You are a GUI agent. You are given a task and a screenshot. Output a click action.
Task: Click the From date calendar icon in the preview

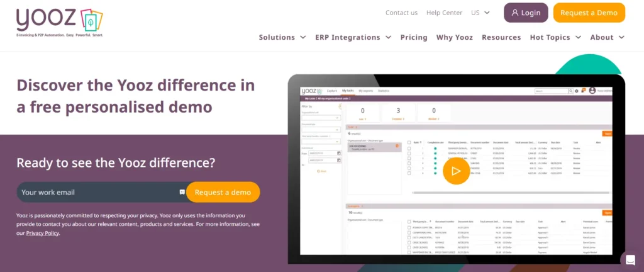(x=339, y=153)
